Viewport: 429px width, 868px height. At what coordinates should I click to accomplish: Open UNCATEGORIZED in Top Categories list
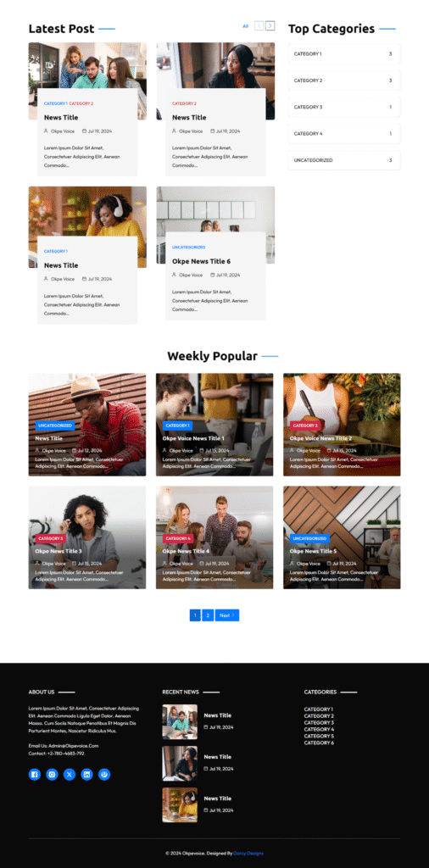pos(344,160)
